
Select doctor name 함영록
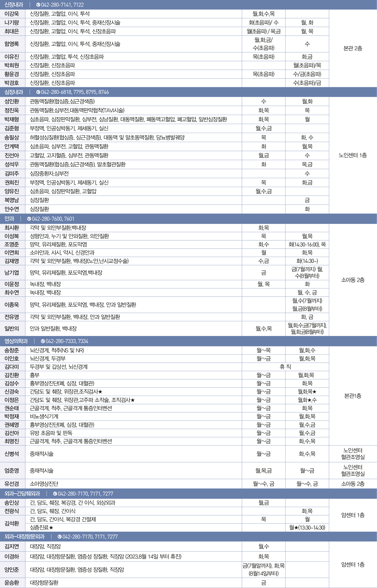[x=11, y=44]
